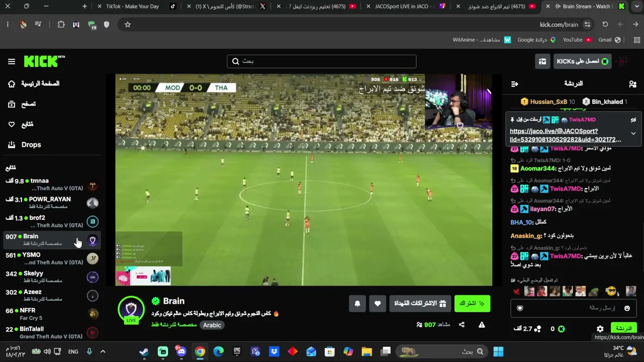Click the Brain channel avatar
The height and width of the screenshot is (362, 644).
click(x=131, y=309)
